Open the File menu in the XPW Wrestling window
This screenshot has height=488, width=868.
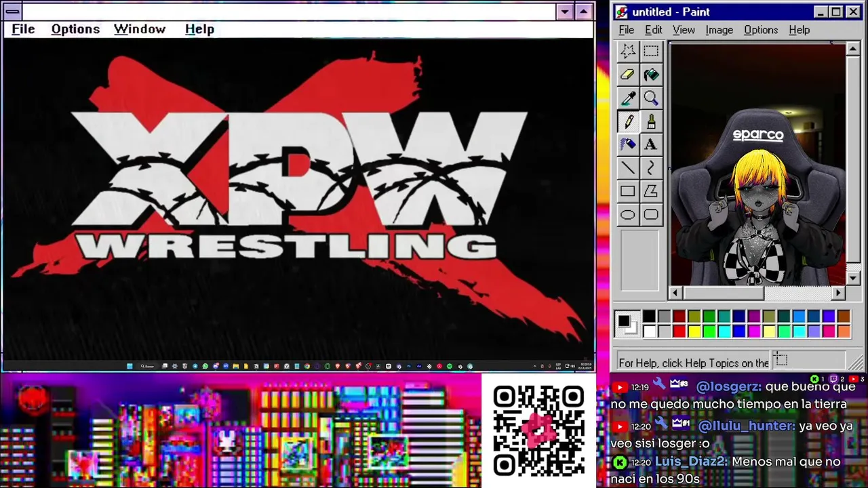coord(23,29)
